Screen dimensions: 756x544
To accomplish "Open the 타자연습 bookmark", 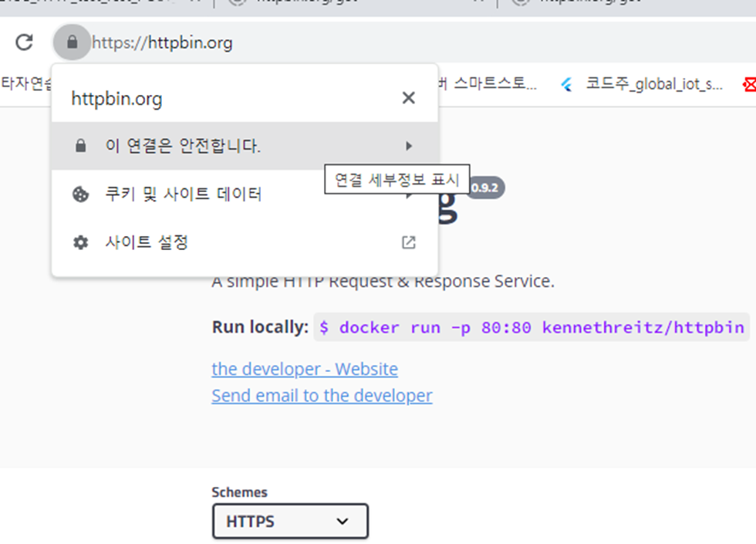I will click(26, 83).
